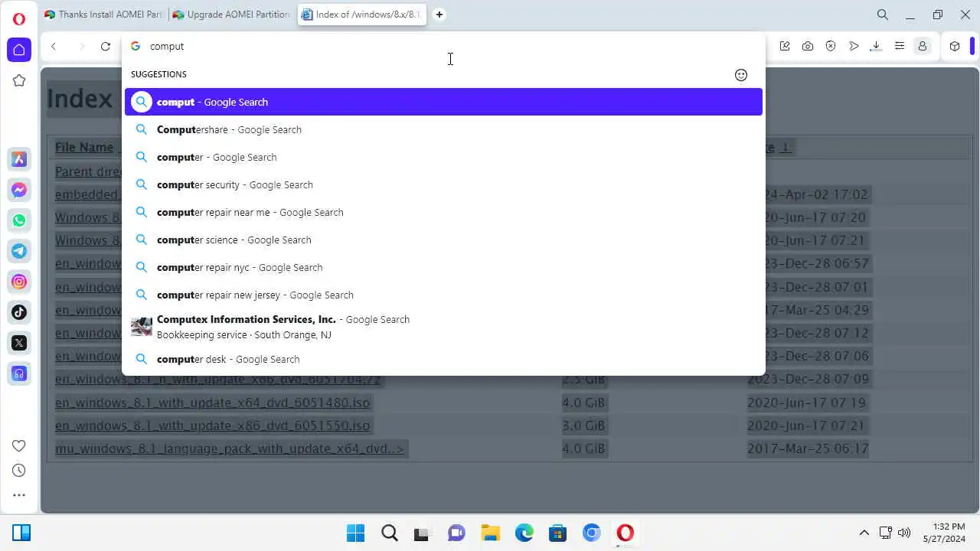
Task: Pick the 'computer security' suggestion
Action: click(x=443, y=184)
